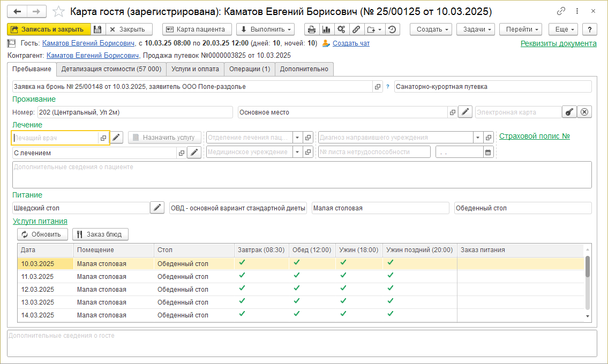The image size is (608, 364).
Task: Toggle Ужин поздний checkmark for 13.03.2025
Action: [391, 301]
